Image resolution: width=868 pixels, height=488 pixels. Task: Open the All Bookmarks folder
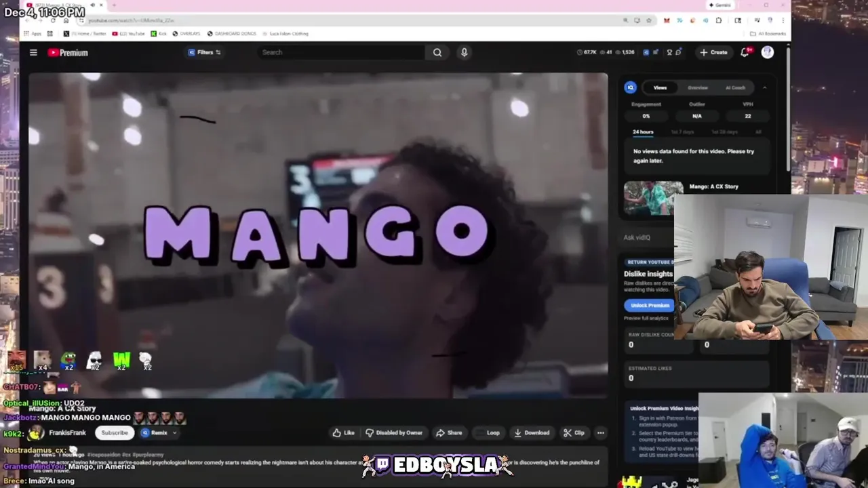click(x=768, y=33)
